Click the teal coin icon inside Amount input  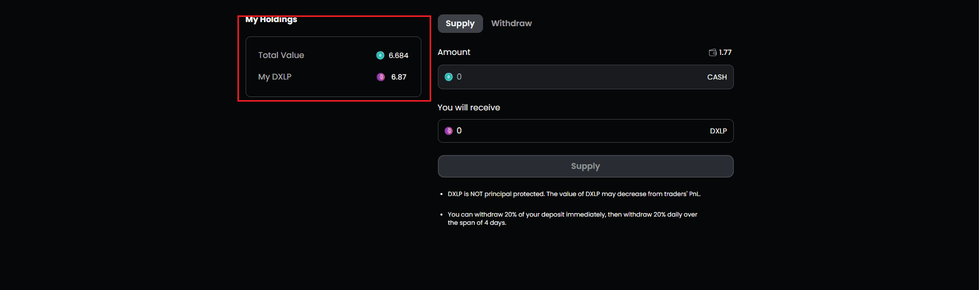tap(449, 77)
